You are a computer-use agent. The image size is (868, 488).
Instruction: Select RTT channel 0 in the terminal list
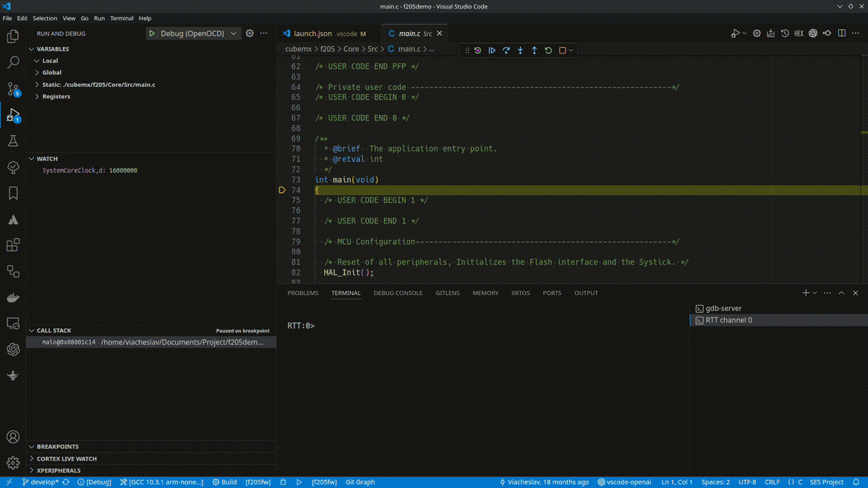pos(731,320)
